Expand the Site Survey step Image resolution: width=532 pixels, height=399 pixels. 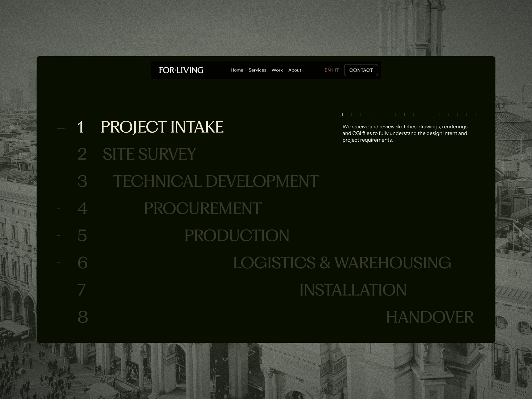149,154
